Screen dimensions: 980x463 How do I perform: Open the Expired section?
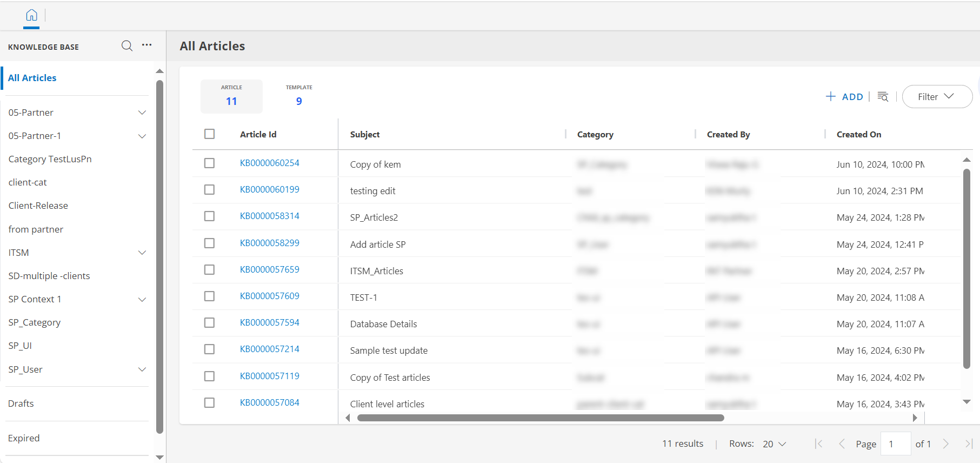(24, 438)
